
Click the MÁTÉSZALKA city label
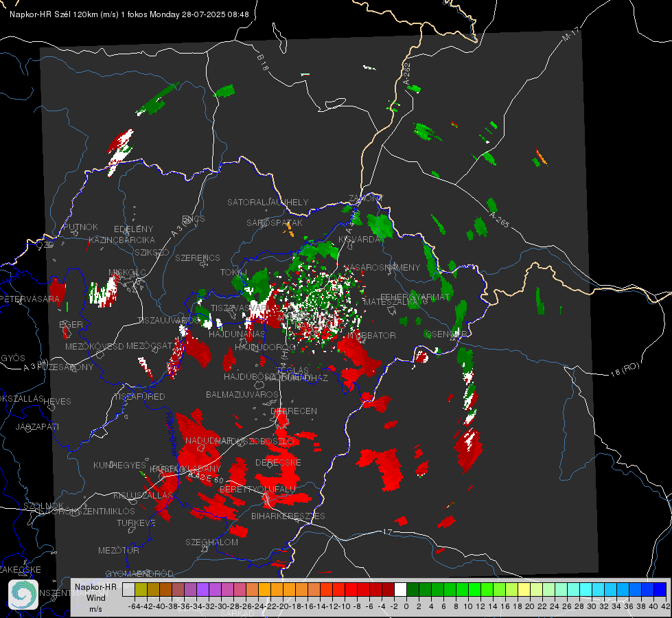[391, 302]
